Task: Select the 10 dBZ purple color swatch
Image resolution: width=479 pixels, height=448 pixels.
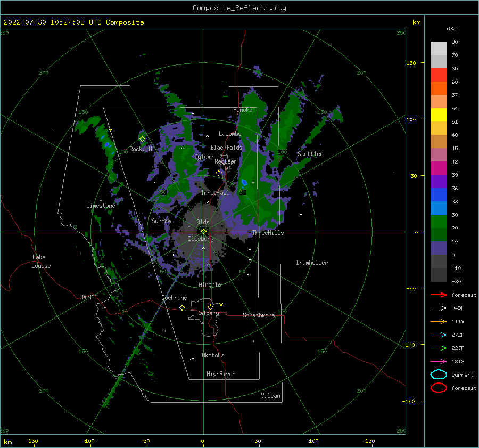Action: click(439, 248)
